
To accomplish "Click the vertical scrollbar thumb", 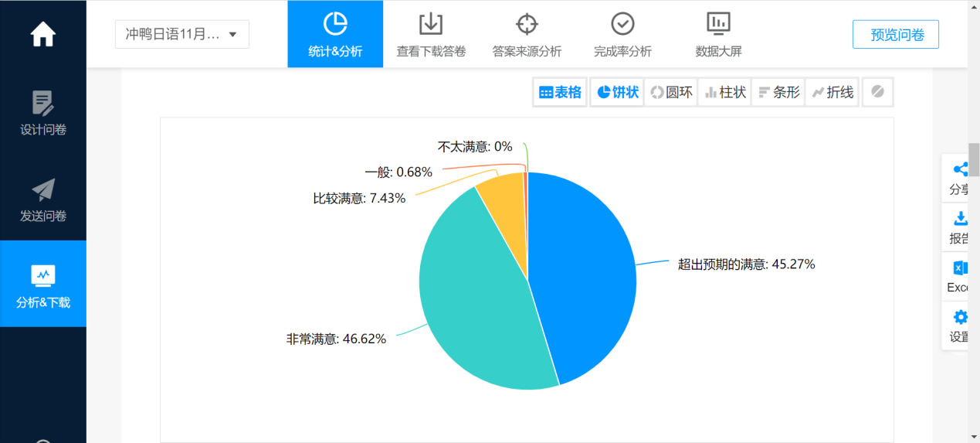I will point(974,159).
